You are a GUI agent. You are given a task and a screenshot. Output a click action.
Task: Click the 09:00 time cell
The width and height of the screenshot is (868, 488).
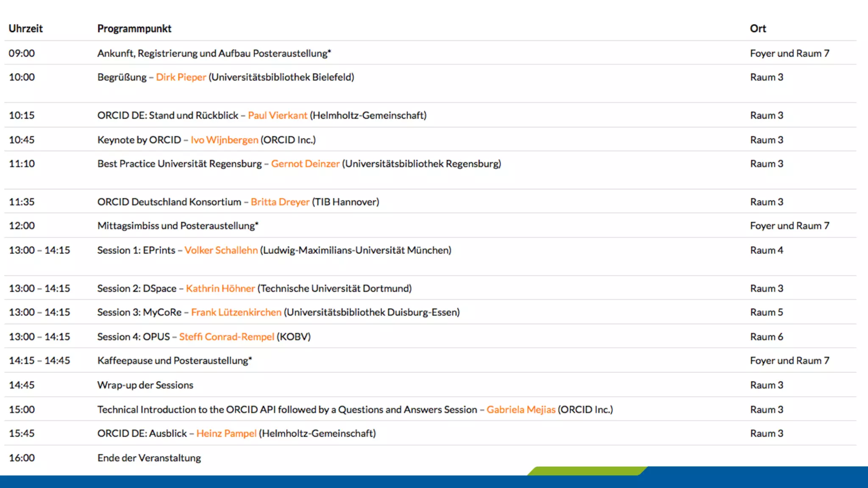(x=22, y=53)
